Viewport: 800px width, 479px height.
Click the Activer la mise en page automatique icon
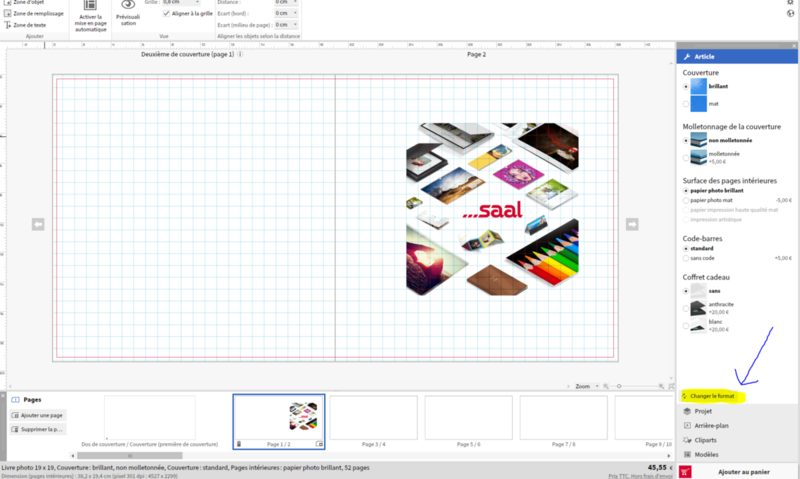[90, 6]
